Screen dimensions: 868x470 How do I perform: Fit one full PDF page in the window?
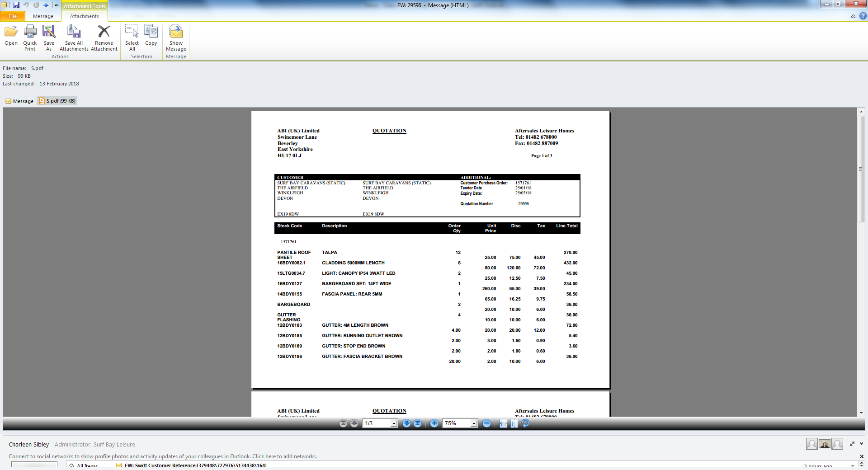514,423
